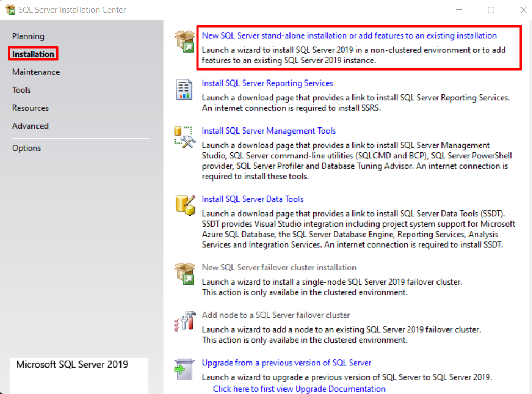The image size is (532, 394).
Task: Click 'Launch a wizard to install a single-node' description
Action: (332, 282)
